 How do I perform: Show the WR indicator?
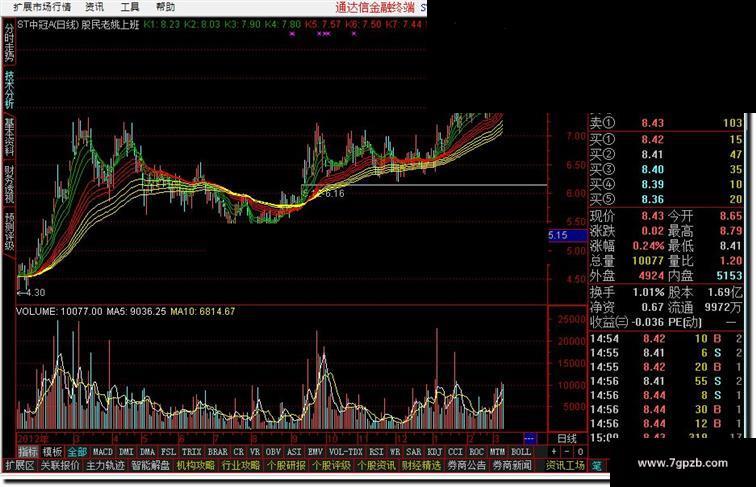pyautogui.click(x=395, y=452)
